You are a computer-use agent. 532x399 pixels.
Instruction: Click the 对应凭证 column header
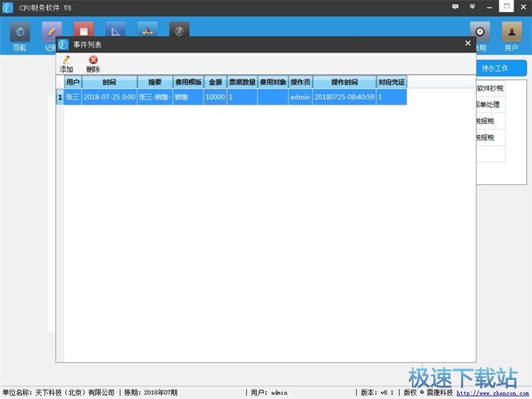(392, 82)
